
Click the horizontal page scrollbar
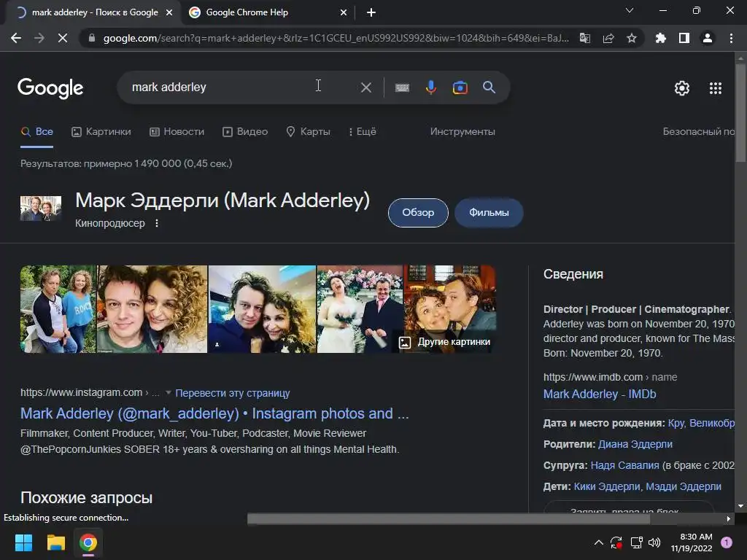click(449, 518)
